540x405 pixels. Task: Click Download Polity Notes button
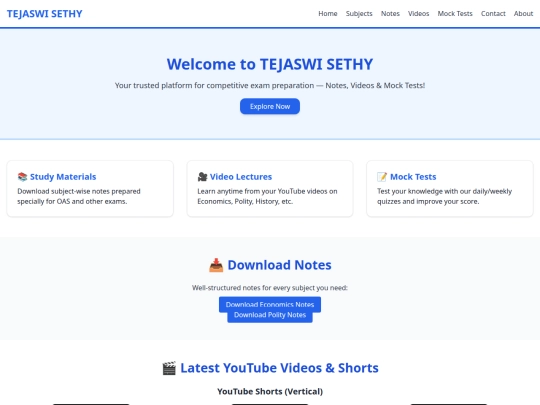(270, 315)
